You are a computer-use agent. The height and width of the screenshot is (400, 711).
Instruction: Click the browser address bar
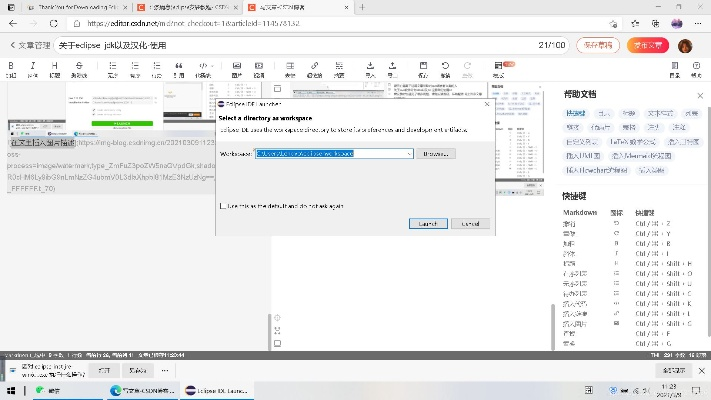click(300, 22)
